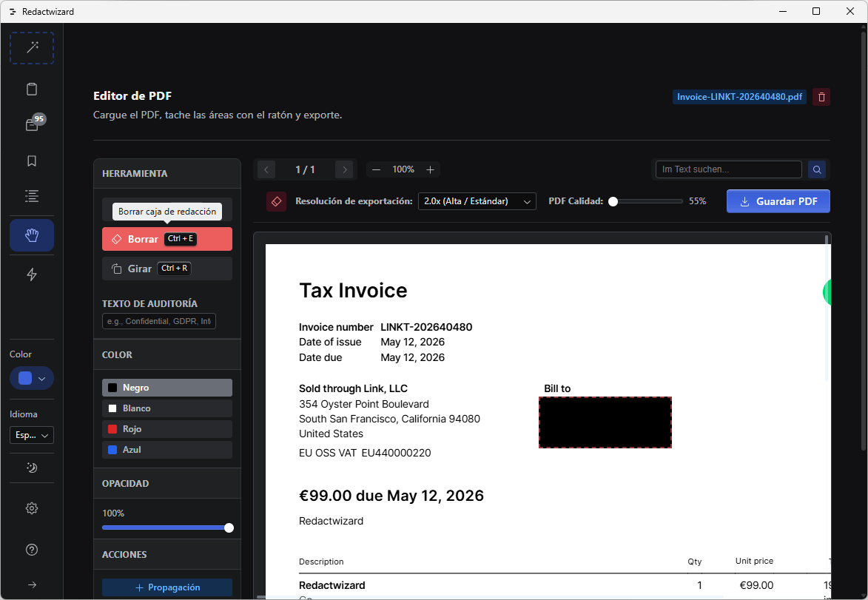This screenshot has width=868, height=600.
Task: Open the bookmark section in sidebar
Action: coord(32,161)
